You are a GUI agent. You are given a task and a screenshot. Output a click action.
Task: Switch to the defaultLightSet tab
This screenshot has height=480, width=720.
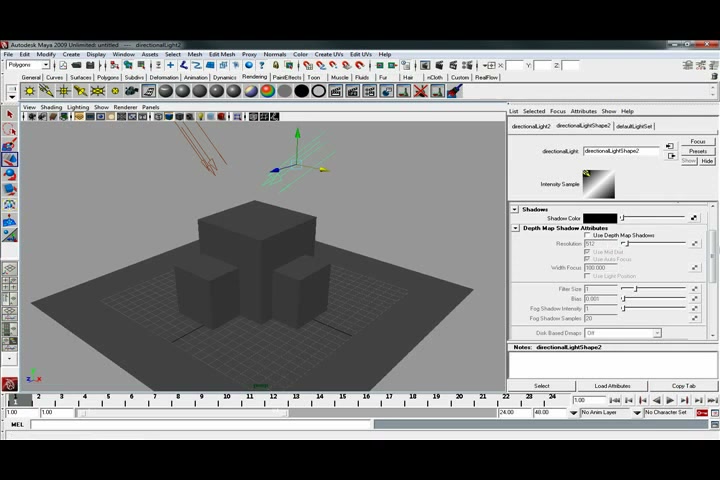[634, 126]
